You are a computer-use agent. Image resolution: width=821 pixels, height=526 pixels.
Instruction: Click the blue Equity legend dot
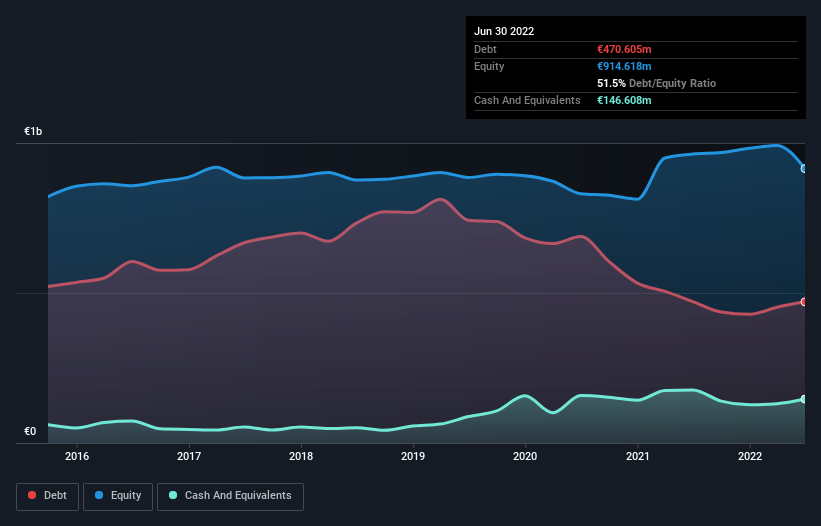(x=99, y=495)
